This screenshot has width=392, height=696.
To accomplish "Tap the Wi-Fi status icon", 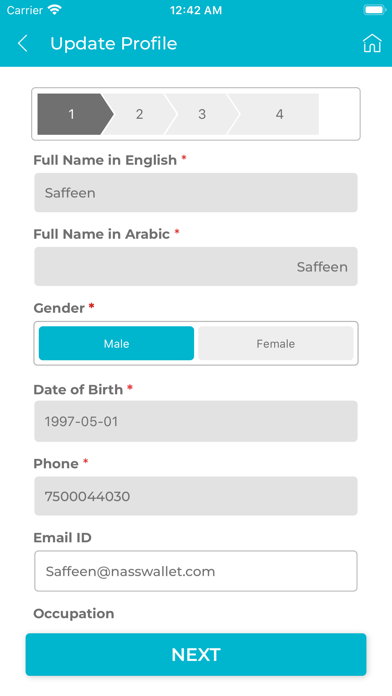I will point(55,10).
